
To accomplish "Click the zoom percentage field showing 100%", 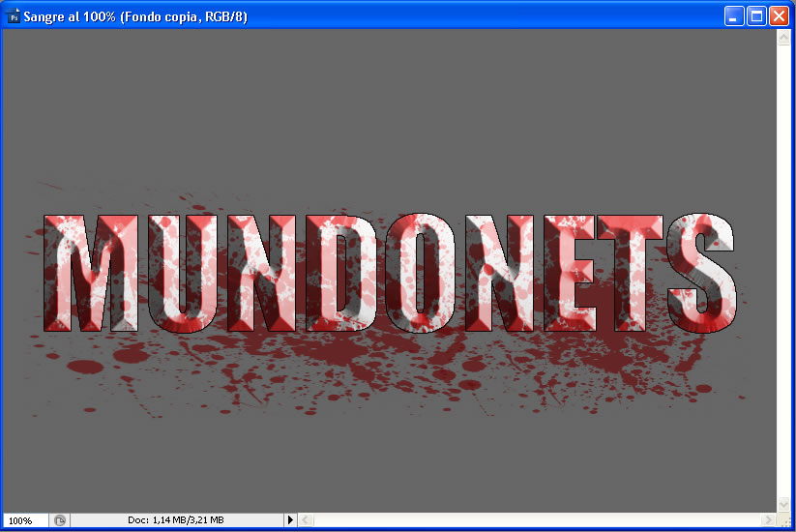I will pyautogui.click(x=25, y=520).
